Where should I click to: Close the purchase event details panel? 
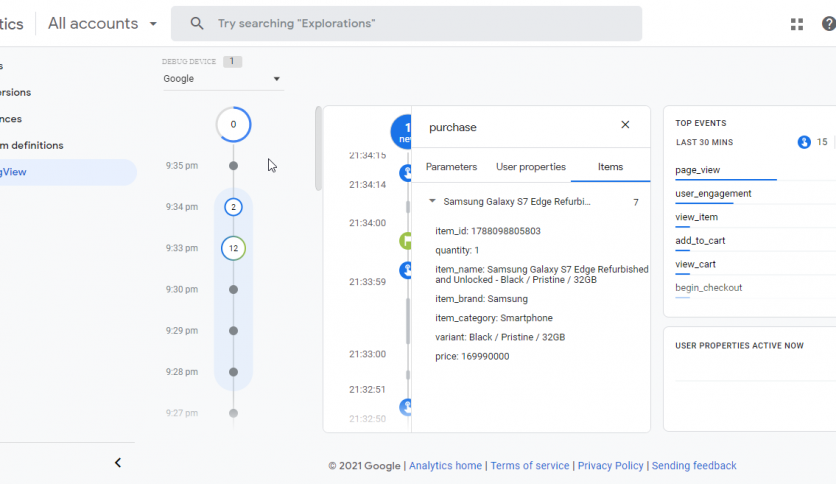point(625,125)
